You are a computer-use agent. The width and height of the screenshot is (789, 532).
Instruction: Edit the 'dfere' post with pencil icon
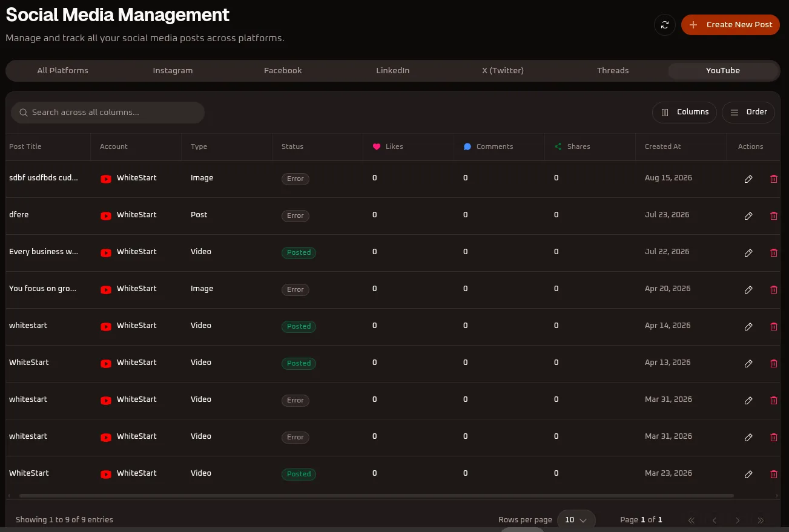coord(748,216)
